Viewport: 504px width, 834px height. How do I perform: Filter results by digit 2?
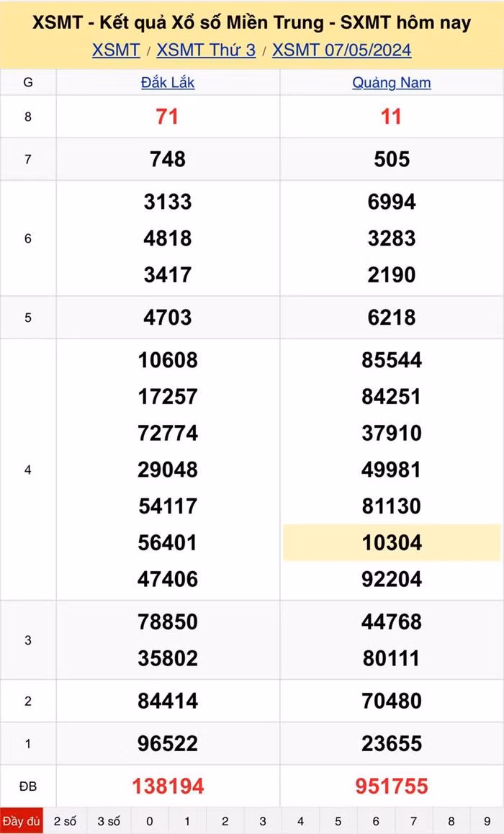pyautogui.click(x=225, y=821)
